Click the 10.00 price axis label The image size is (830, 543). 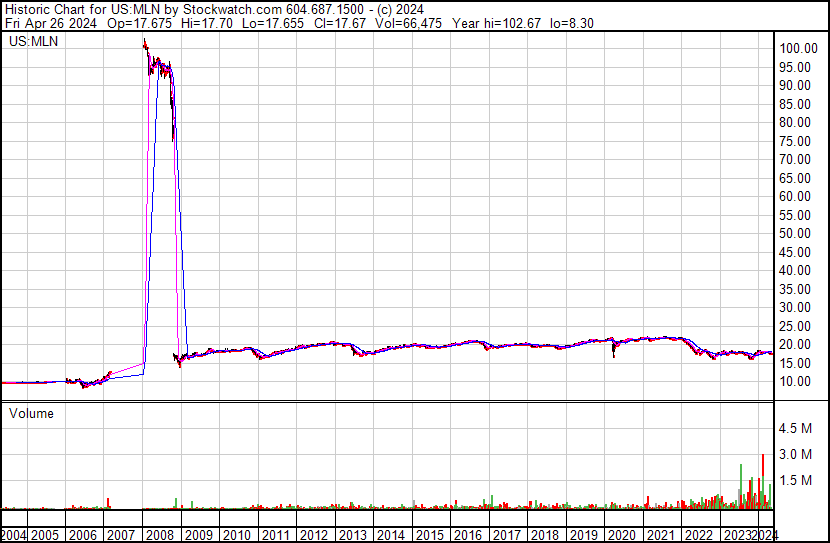tap(795, 382)
